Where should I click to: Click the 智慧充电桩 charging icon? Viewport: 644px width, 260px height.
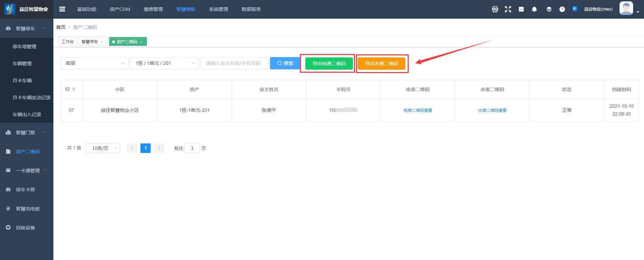point(8,209)
